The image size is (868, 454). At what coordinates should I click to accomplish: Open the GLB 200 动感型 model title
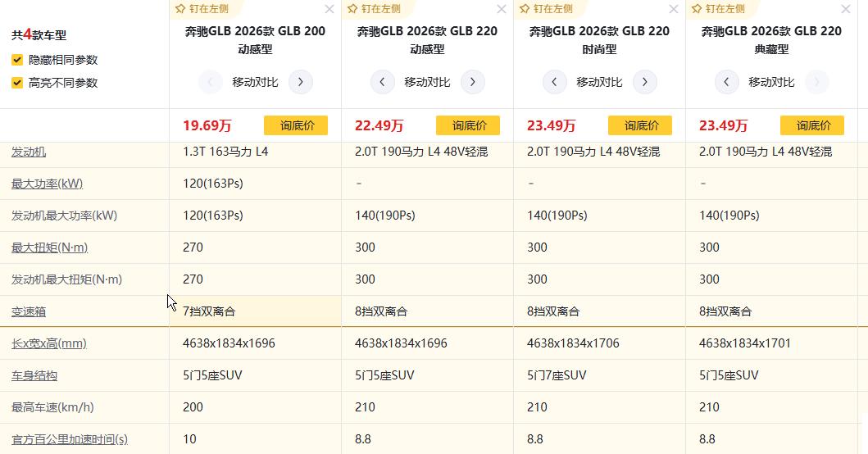(x=255, y=40)
